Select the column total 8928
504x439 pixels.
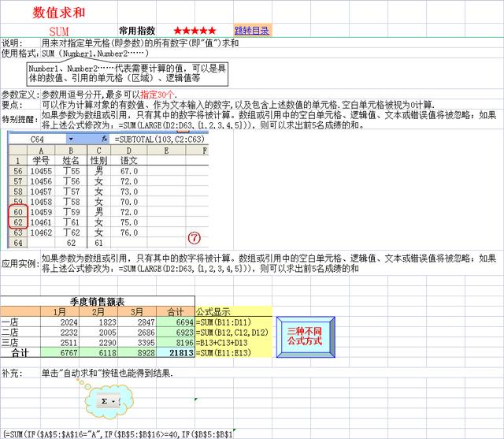click(x=137, y=353)
